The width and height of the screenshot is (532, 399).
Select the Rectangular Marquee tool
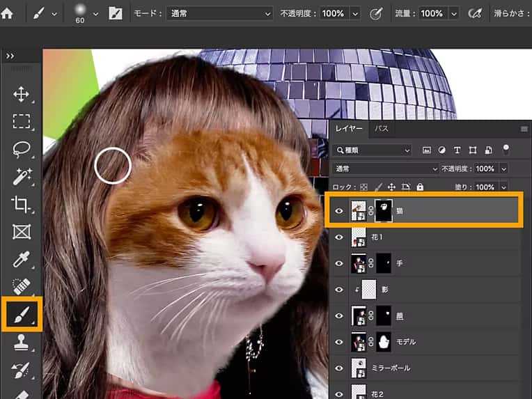pos(22,121)
